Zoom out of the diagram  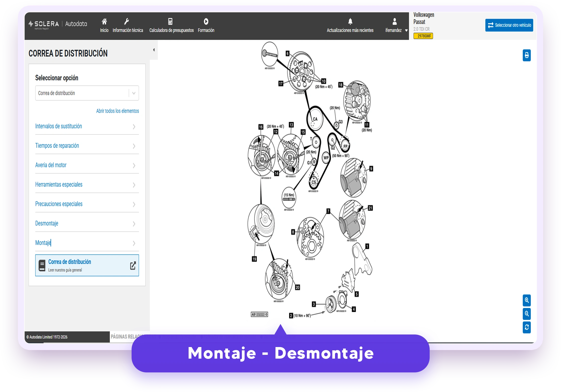527,314
